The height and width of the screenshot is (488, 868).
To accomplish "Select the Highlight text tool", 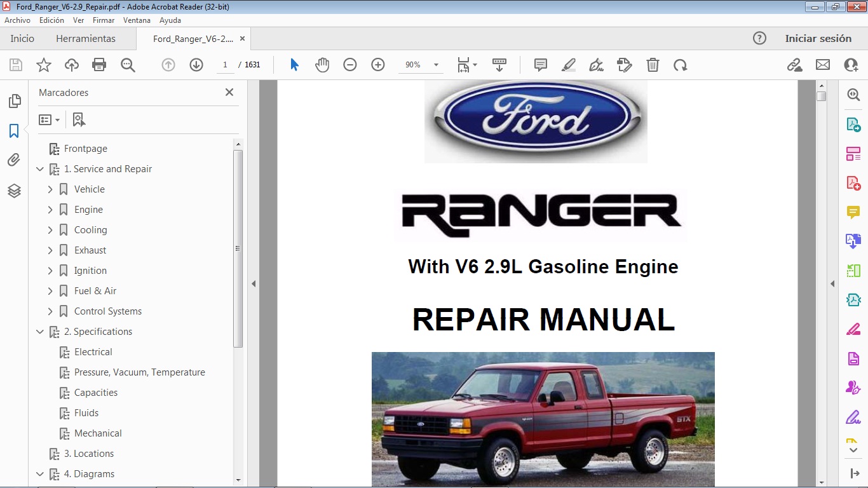I will click(569, 65).
